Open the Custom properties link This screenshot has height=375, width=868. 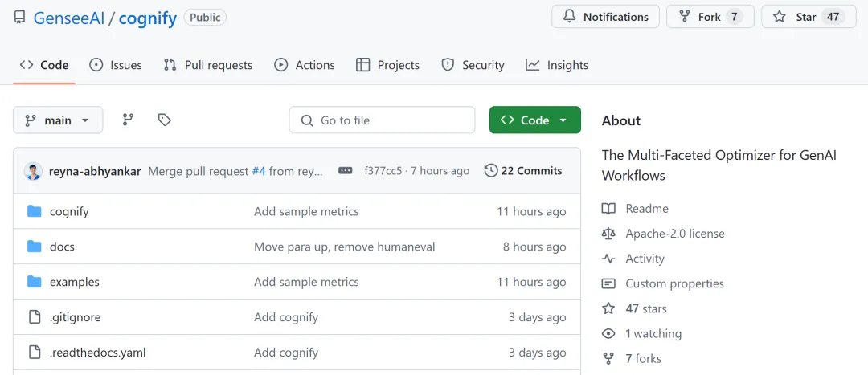click(x=675, y=283)
